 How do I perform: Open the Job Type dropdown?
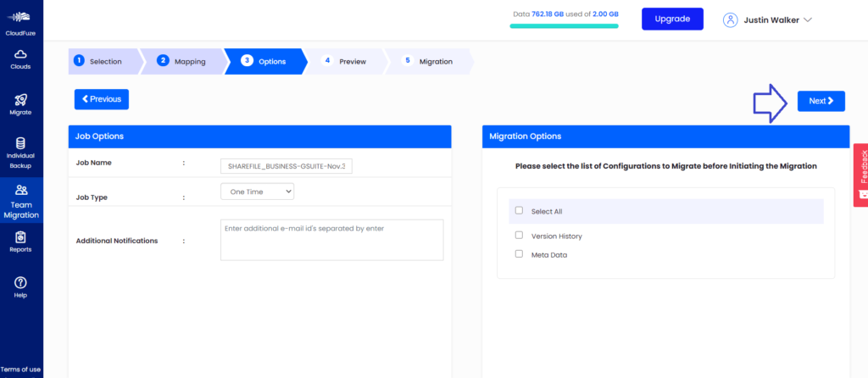tap(257, 192)
